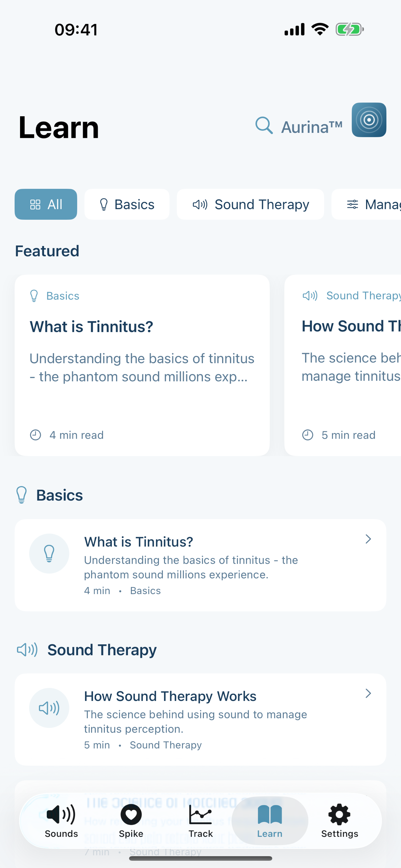Image resolution: width=401 pixels, height=868 pixels.
Task: Tap the 4 min read clock label
Action: click(66, 435)
